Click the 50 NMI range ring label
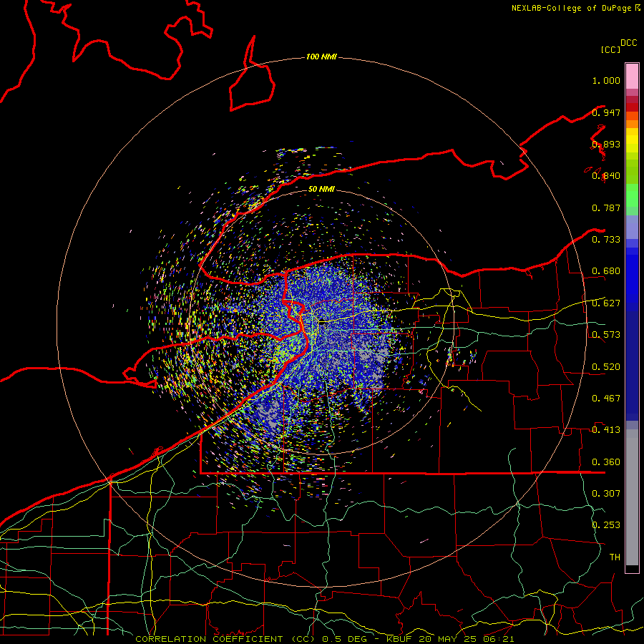644x644 pixels. click(x=321, y=189)
